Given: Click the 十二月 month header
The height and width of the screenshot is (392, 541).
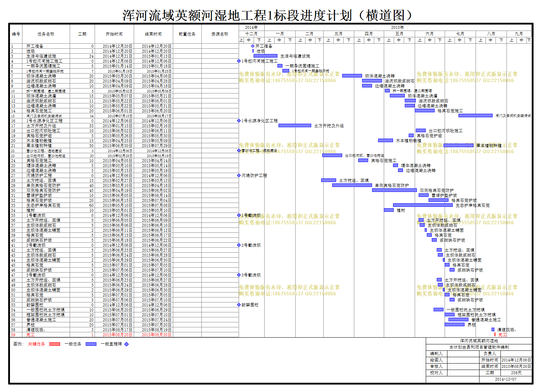Looking at the screenshot, I should pyautogui.click(x=251, y=34).
